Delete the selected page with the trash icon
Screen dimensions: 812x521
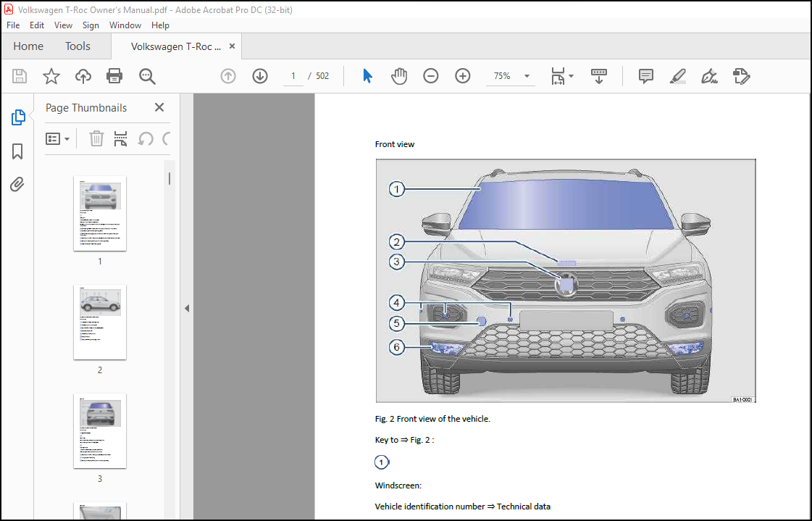point(96,138)
